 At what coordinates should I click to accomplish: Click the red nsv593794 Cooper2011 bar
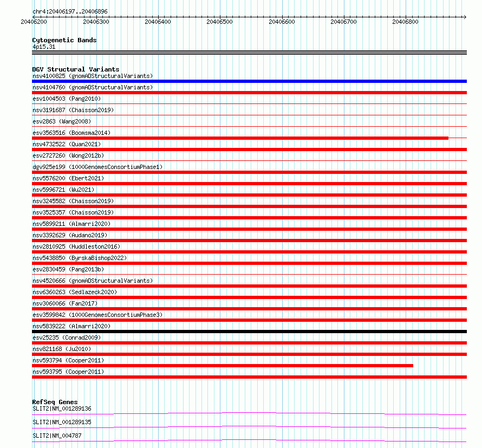click(x=223, y=366)
